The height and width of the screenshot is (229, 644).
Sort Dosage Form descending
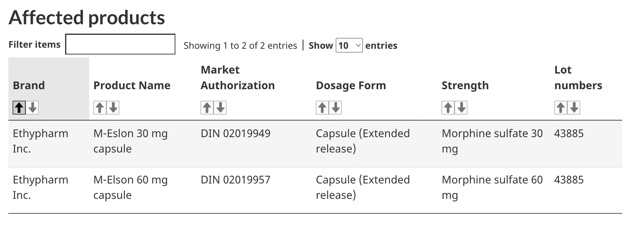tap(336, 108)
